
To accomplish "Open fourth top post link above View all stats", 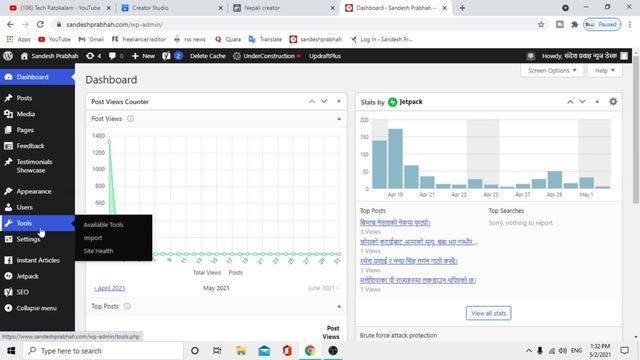I will click(x=418, y=280).
